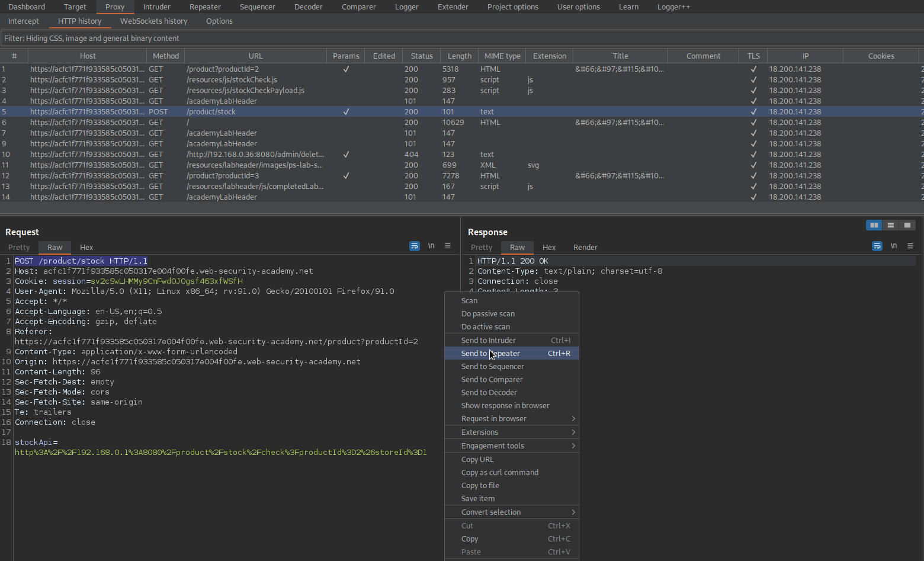Sort history by Length column
This screenshot has height=561, width=924.
[x=460, y=56]
